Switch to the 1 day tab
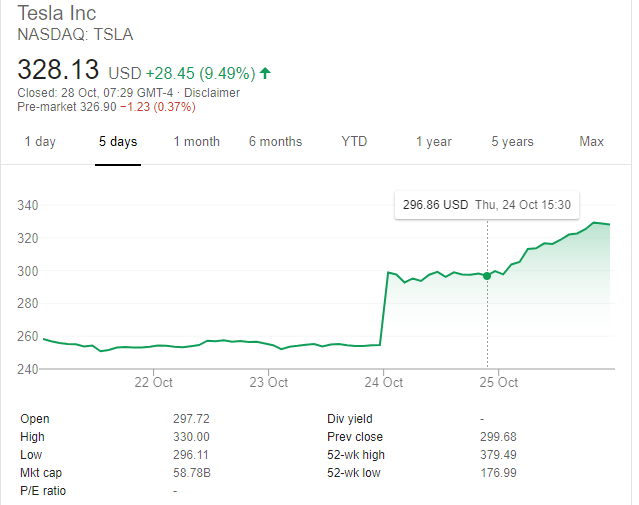The width and height of the screenshot is (639, 505). pyautogui.click(x=40, y=141)
